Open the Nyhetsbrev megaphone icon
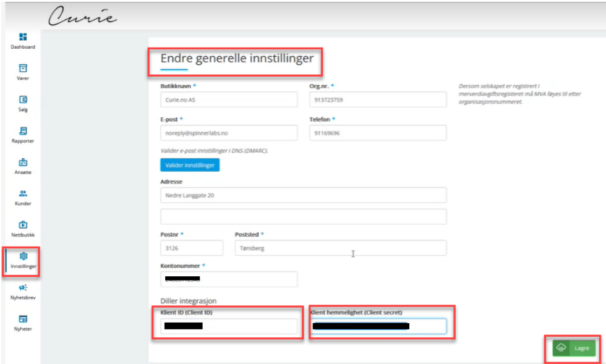This screenshot has width=606, height=364. [x=23, y=287]
